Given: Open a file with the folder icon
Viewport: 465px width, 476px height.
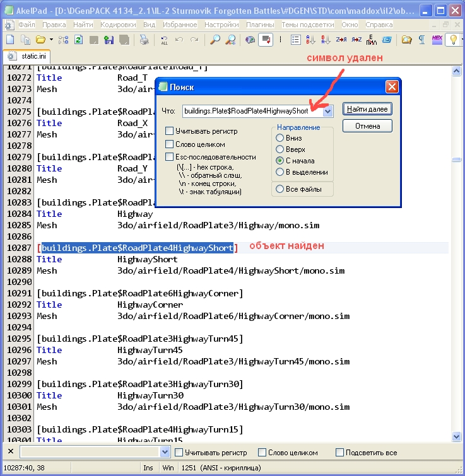Looking at the screenshot, I should click(x=40, y=40).
